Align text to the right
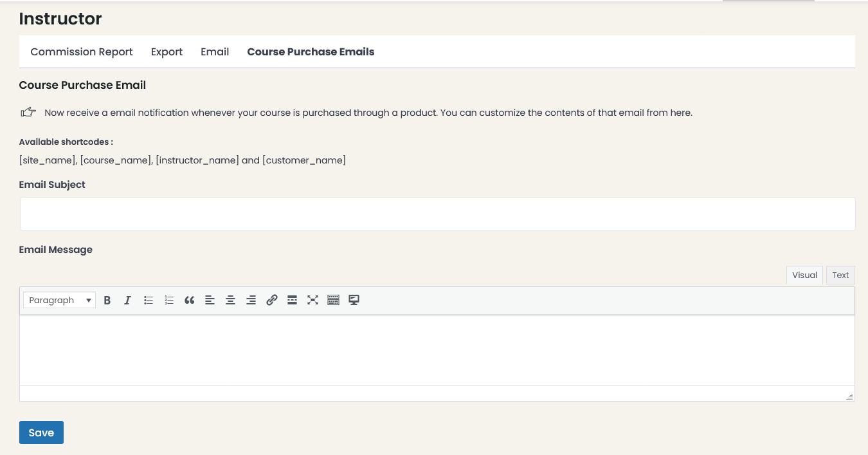 tap(251, 300)
